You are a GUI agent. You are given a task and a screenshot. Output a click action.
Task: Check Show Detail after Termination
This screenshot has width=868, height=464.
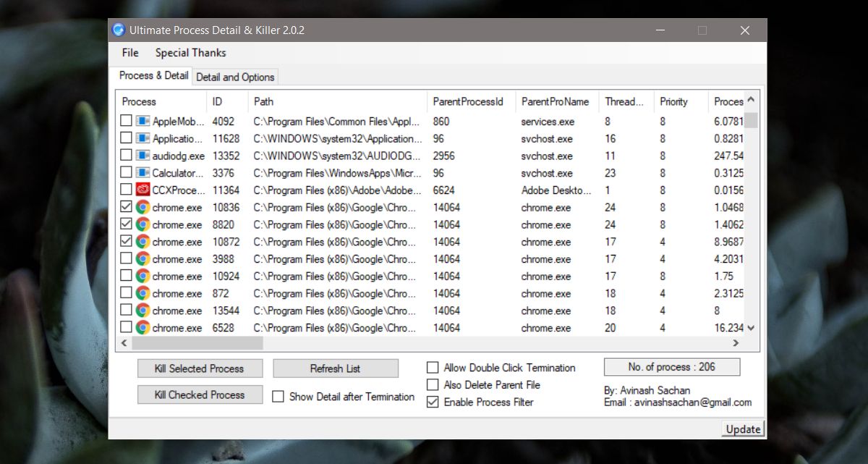point(278,397)
